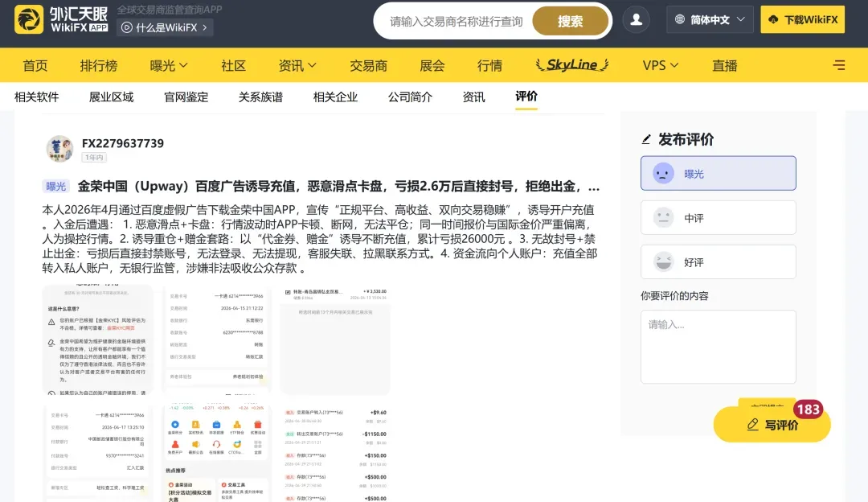Click the WikiFX eagle logo

tap(29, 19)
